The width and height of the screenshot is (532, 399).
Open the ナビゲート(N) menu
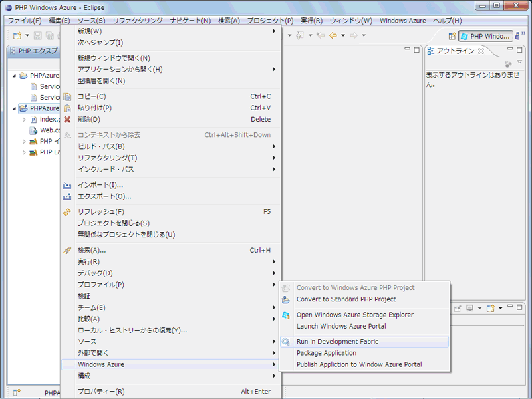point(190,21)
